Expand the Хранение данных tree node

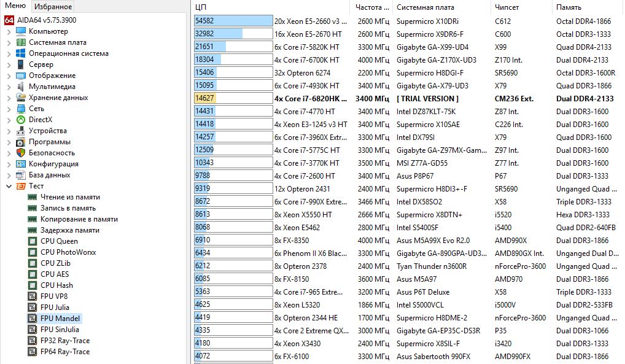[x=9, y=98]
